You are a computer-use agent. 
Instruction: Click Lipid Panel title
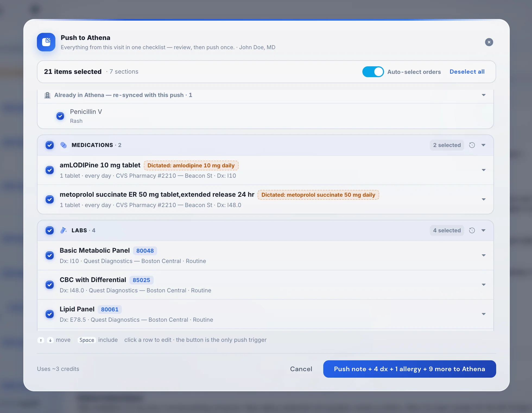point(77,309)
